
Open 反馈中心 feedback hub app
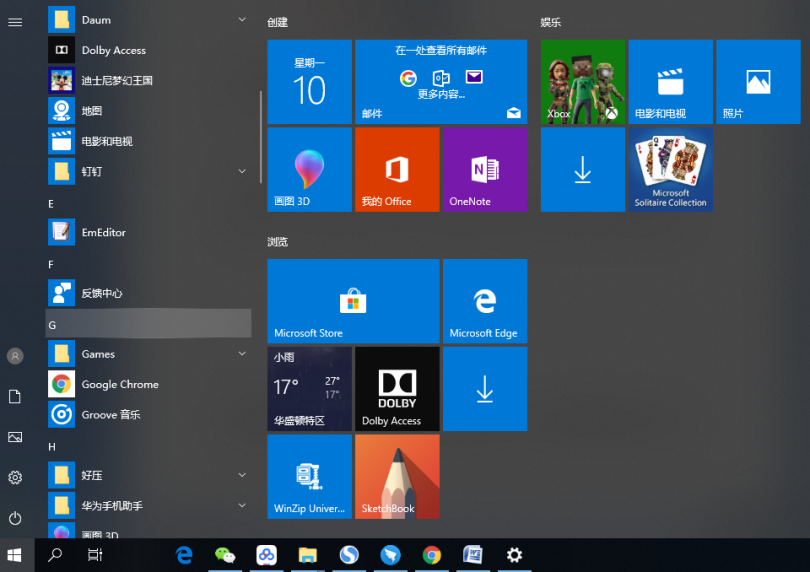(x=149, y=293)
